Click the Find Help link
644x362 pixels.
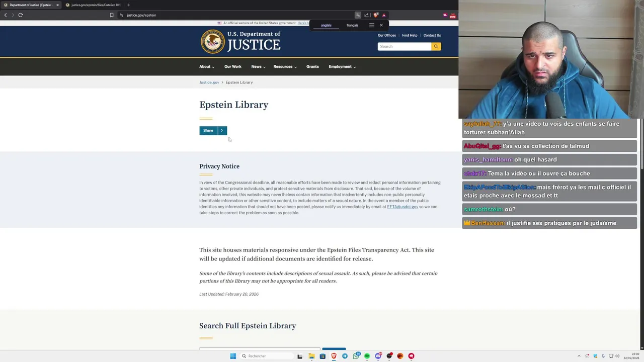410,35
